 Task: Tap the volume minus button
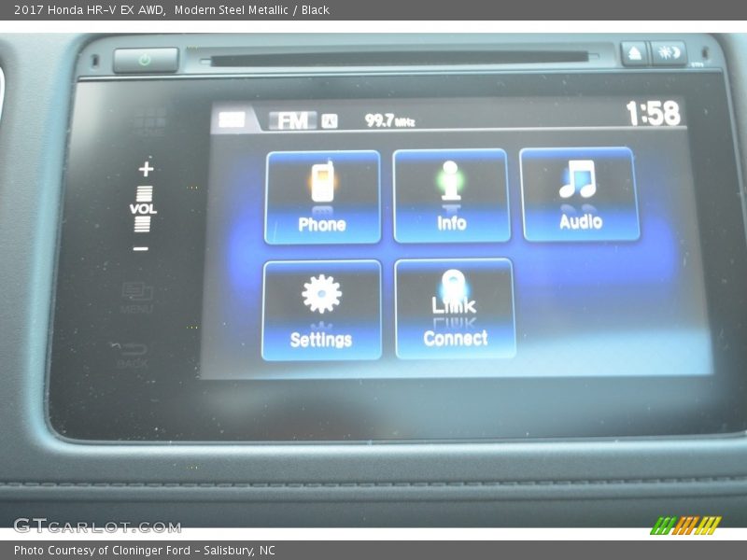[141, 248]
